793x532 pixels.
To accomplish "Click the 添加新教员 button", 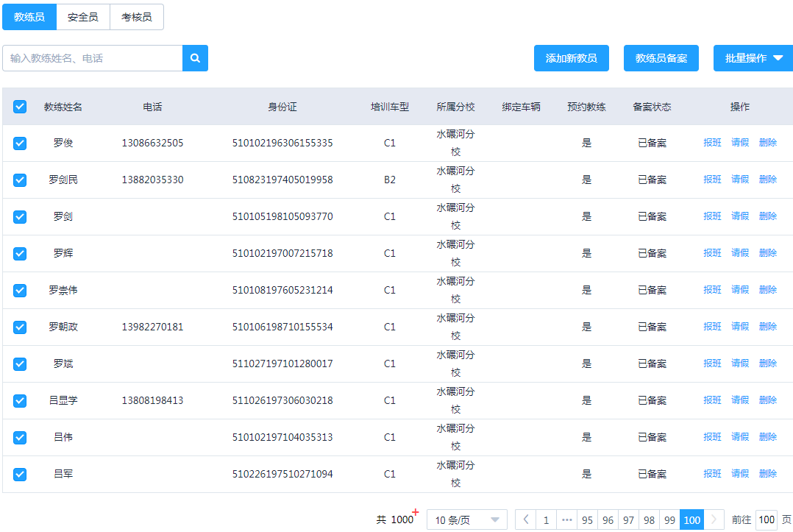I will coord(572,57).
